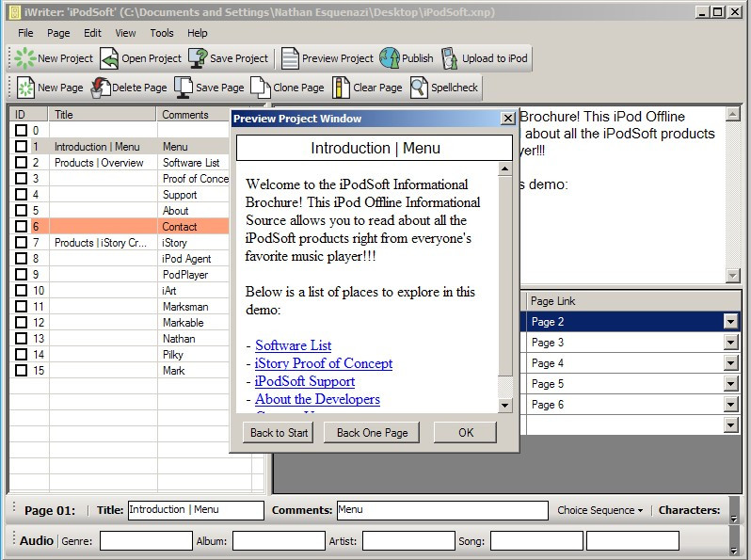Expand the page bar overflow chevron
The width and height of the screenshot is (751, 560).
733,519
